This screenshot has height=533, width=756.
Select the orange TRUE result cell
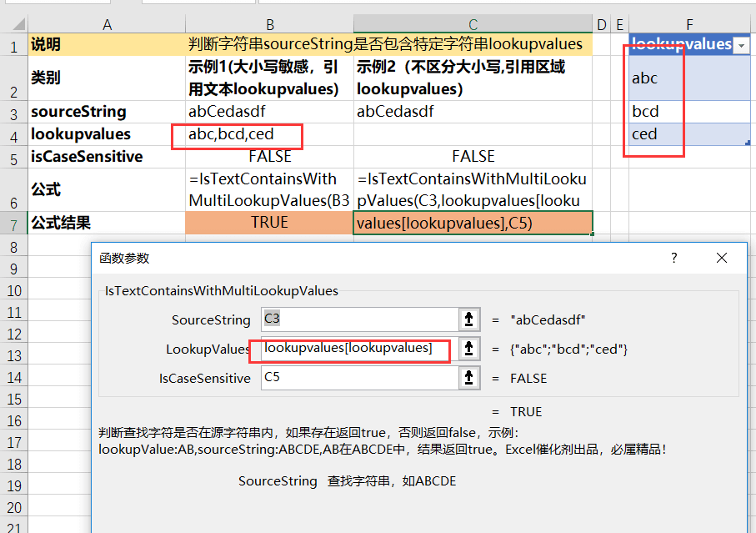pos(269,223)
